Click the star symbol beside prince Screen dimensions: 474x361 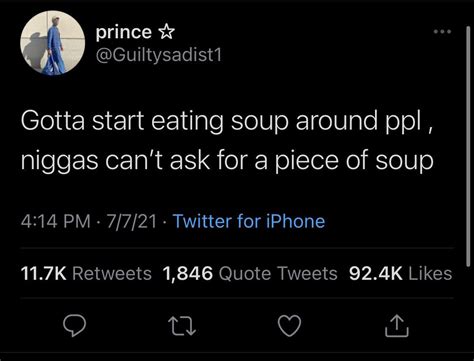coord(166,32)
